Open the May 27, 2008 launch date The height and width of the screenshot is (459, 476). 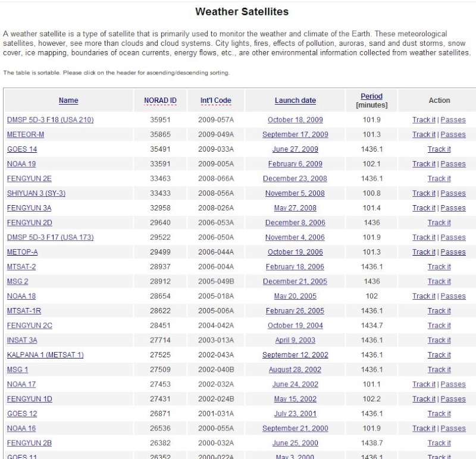(x=295, y=208)
